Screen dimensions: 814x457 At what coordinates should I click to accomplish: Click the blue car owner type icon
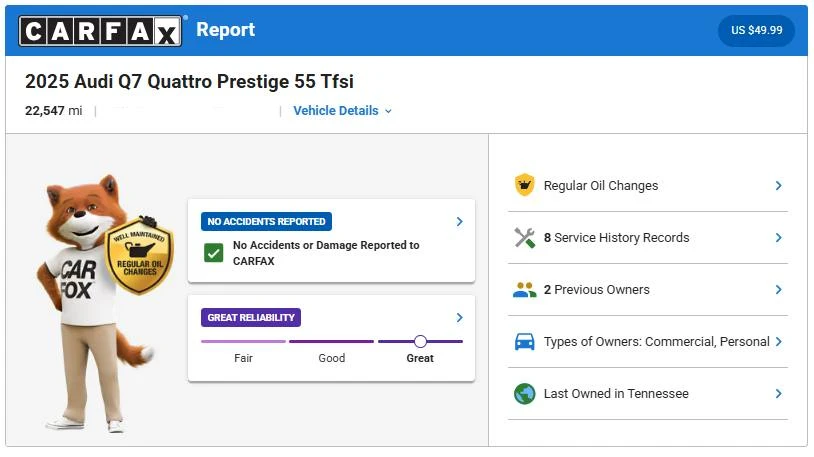[x=524, y=342]
